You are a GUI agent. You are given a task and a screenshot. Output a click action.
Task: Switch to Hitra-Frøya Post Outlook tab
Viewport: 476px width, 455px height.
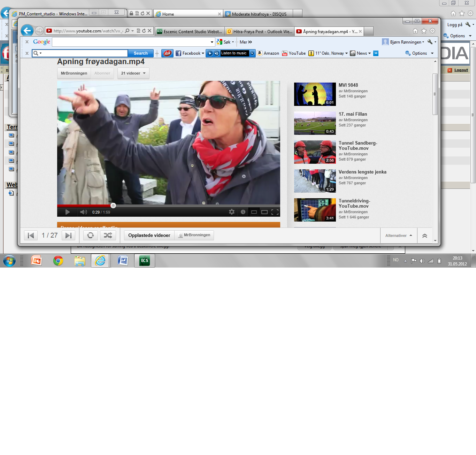pos(260,31)
